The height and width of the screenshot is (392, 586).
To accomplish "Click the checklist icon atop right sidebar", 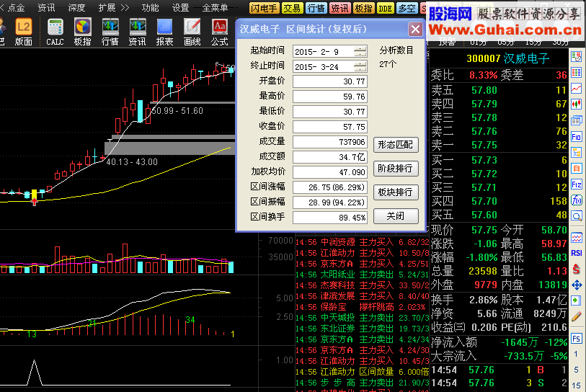I will coord(577,57).
